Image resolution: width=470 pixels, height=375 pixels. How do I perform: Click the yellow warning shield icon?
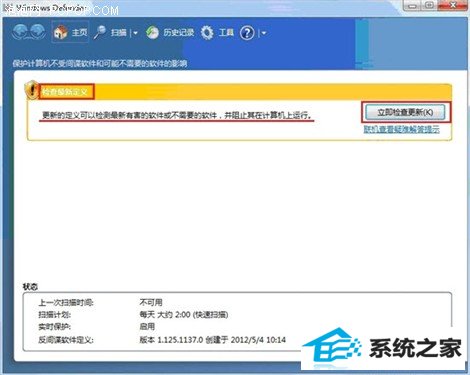[32, 90]
